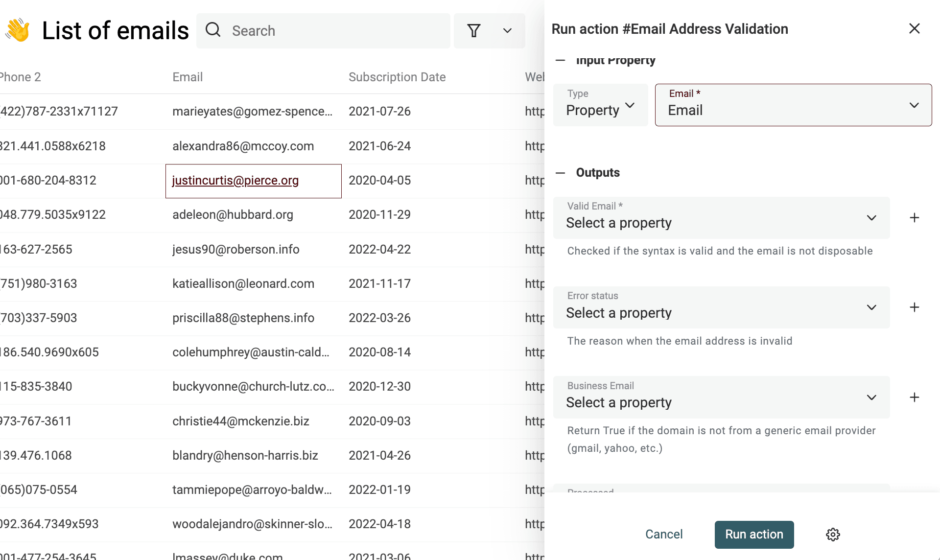Click the Run action button
The image size is (940, 560).
[x=754, y=535]
